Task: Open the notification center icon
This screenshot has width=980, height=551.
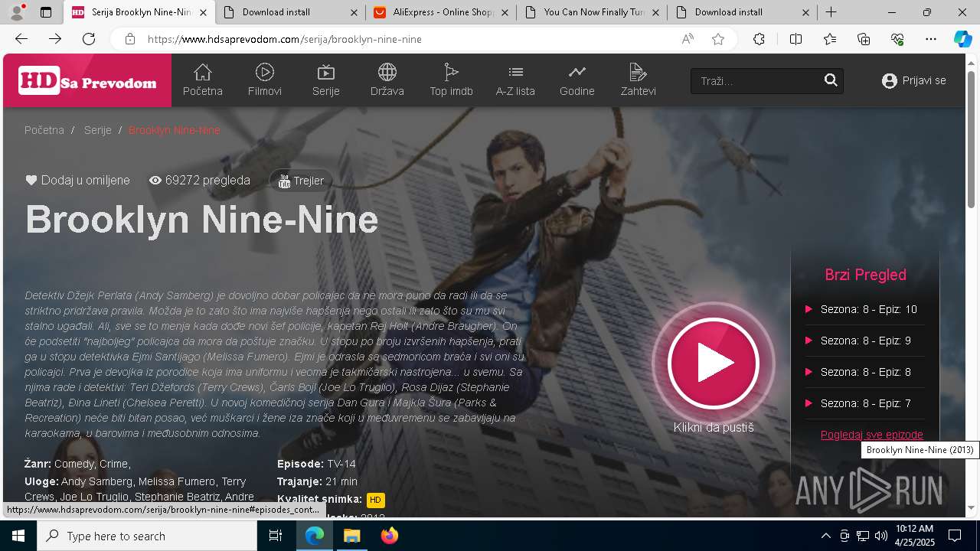Action: [x=955, y=536]
